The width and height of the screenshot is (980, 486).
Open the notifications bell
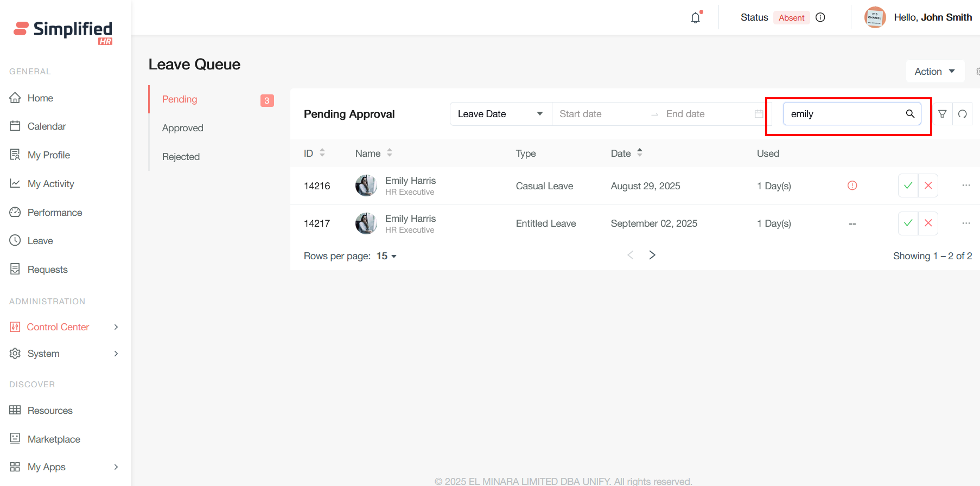click(695, 18)
